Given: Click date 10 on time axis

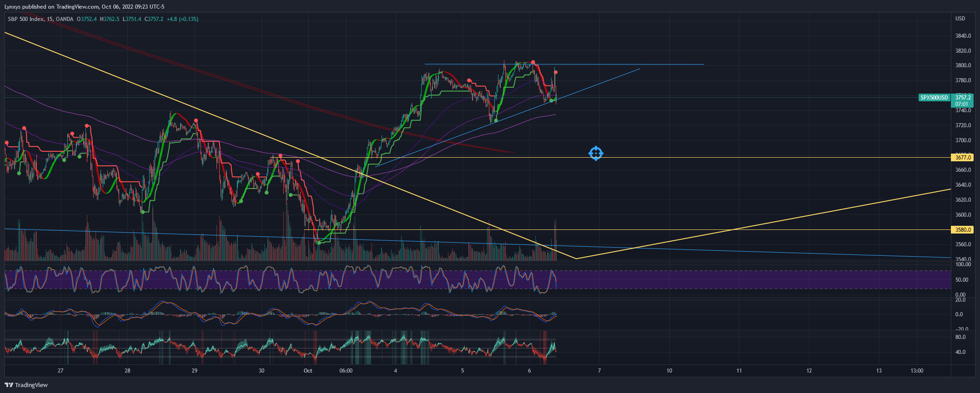Looking at the screenshot, I should [x=669, y=371].
